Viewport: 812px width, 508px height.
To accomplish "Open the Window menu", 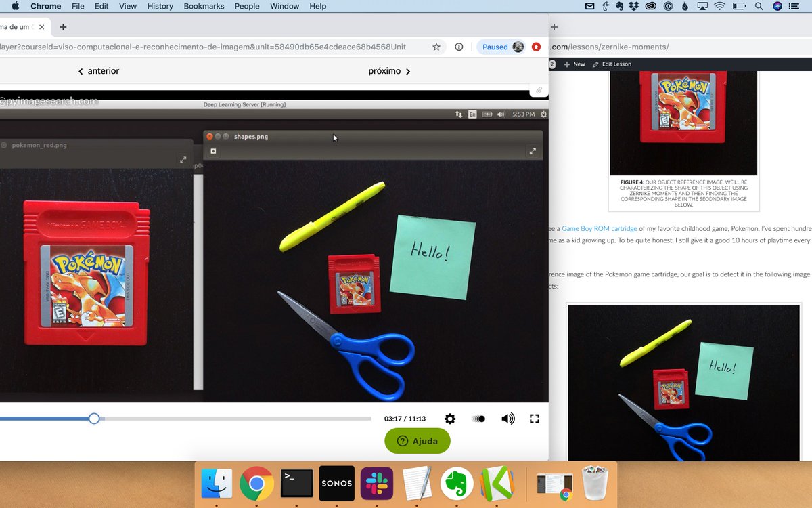I will (x=284, y=6).
